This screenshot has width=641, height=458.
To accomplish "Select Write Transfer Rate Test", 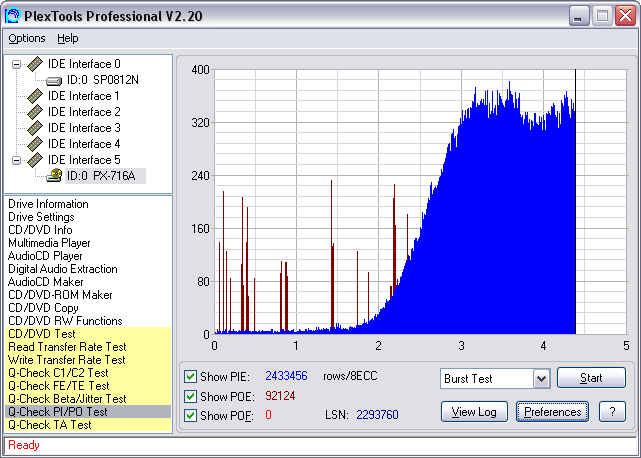I will pyautogui.click(x=88, y=360).
